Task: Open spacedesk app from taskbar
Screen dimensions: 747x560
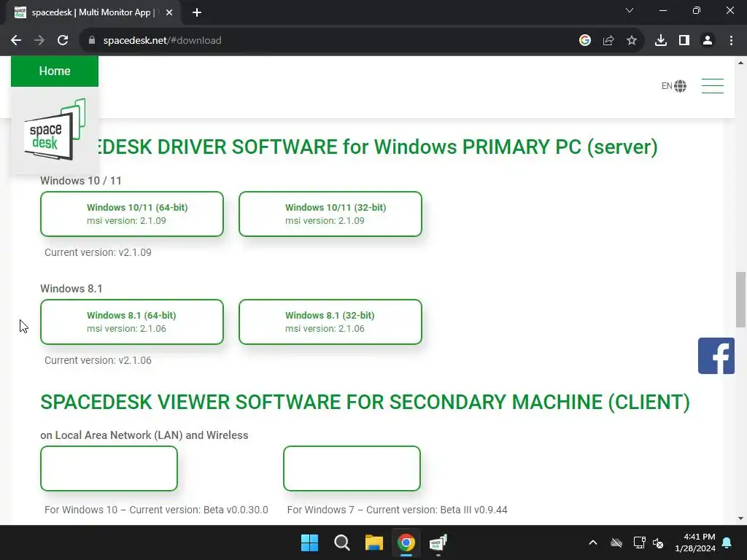Action: point(438,542)
